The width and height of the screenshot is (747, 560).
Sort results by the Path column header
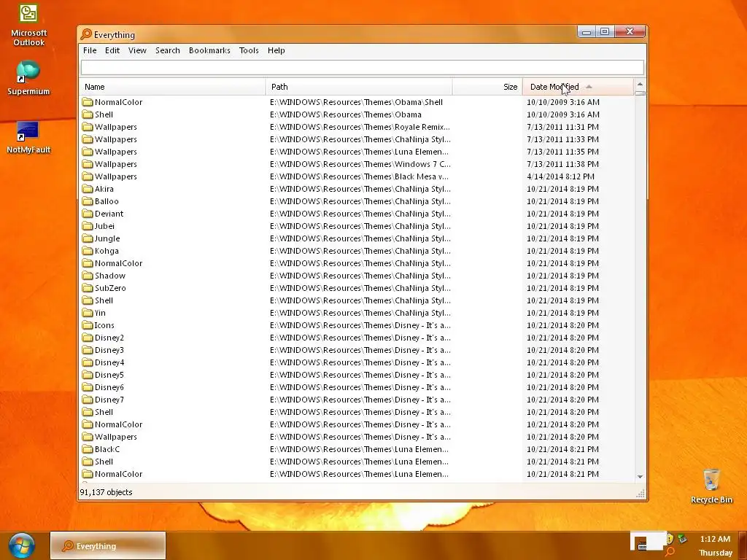click(x=359, y=87)
